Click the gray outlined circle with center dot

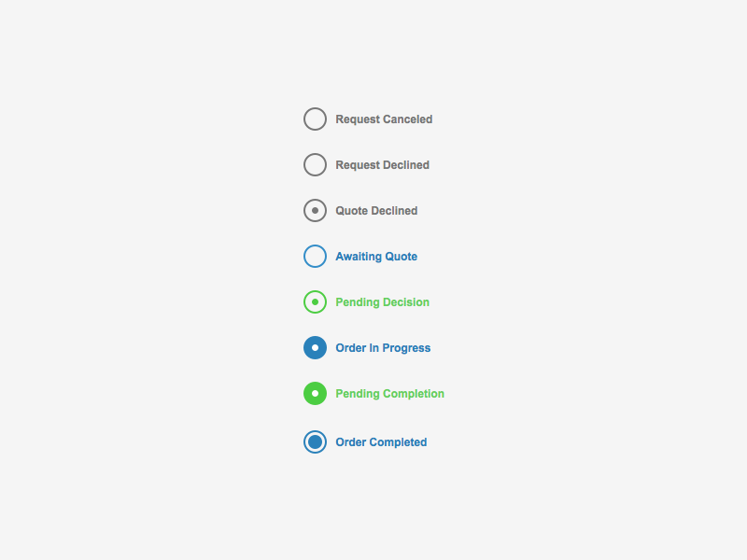[x=315, y=211]
